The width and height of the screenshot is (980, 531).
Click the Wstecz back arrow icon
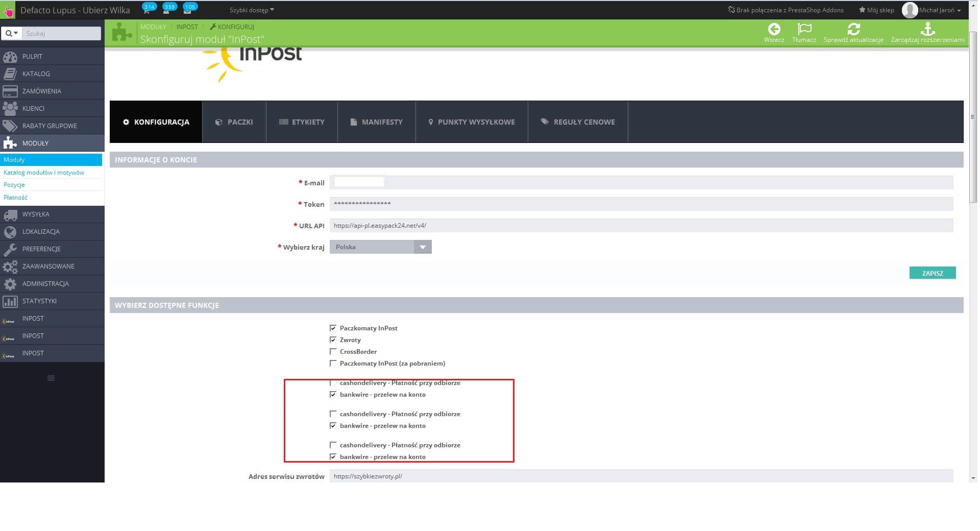point(774,29)
